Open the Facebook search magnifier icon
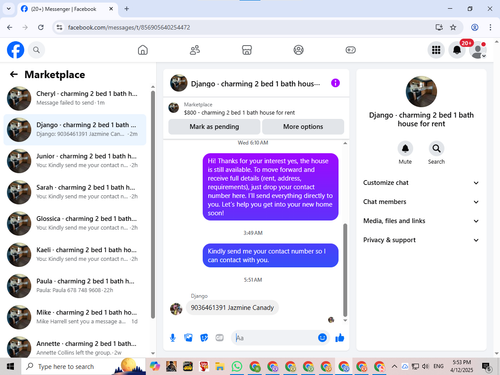This screenshot has width=500, height=375. pos(36,50)
